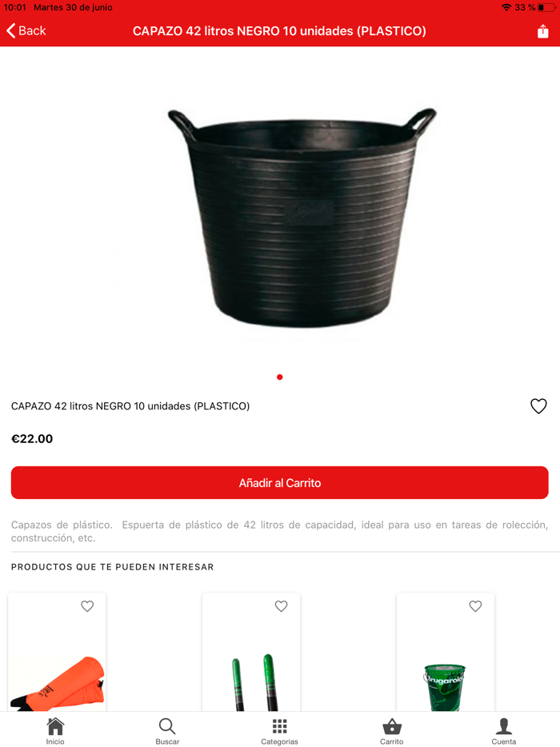The image size is (560, 747).
Task: Open the Cuenta account tab
Action: (x=504, y=731)
